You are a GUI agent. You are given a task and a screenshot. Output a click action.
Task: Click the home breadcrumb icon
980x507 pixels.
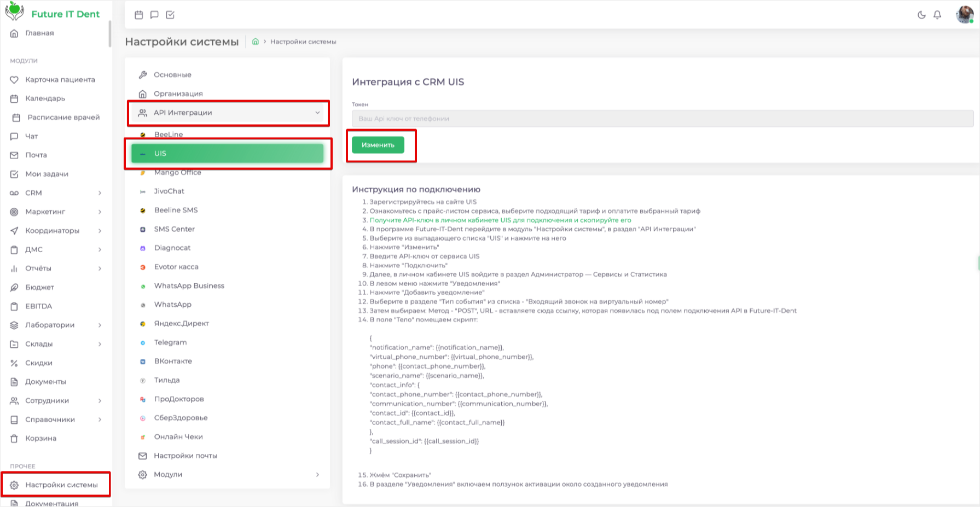pyautogui.click(x=255, y=42)
